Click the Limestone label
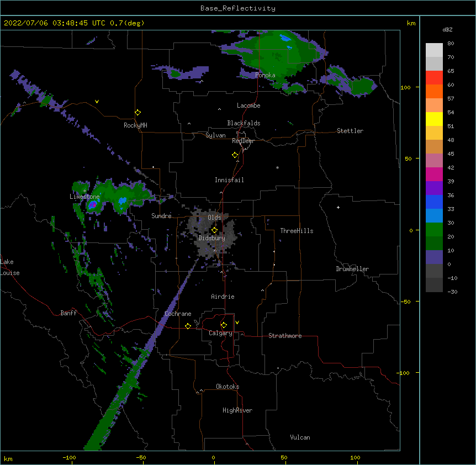The height and width of the screenshot is (465, 476). (84, 197)
